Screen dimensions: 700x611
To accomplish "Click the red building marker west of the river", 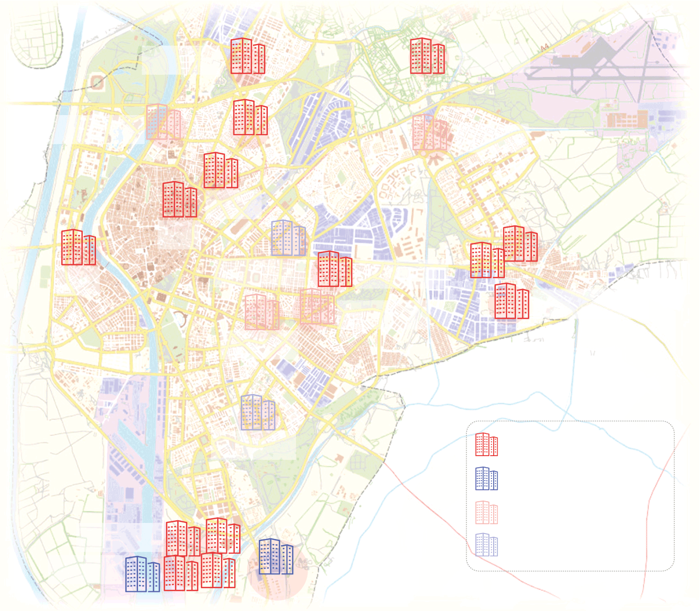I will click(78, 247).
